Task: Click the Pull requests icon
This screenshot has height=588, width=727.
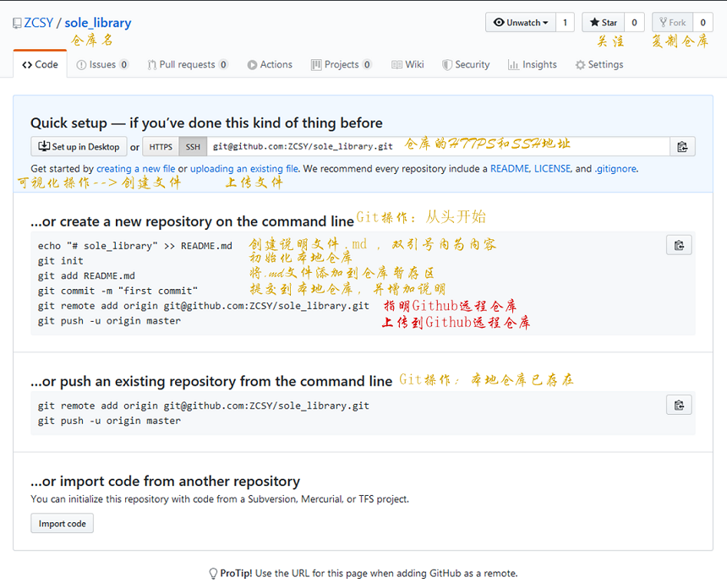Action: [151, 65]
